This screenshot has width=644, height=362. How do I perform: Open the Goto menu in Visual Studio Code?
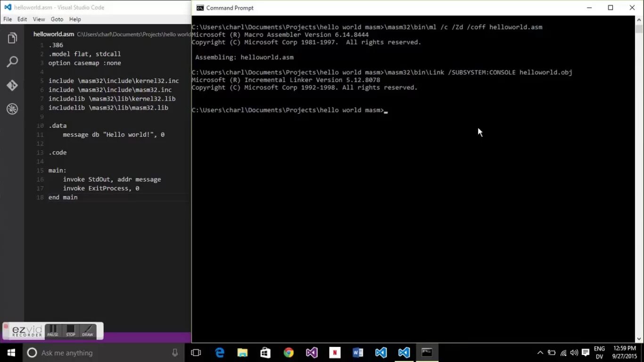click(x=57, y=19)
